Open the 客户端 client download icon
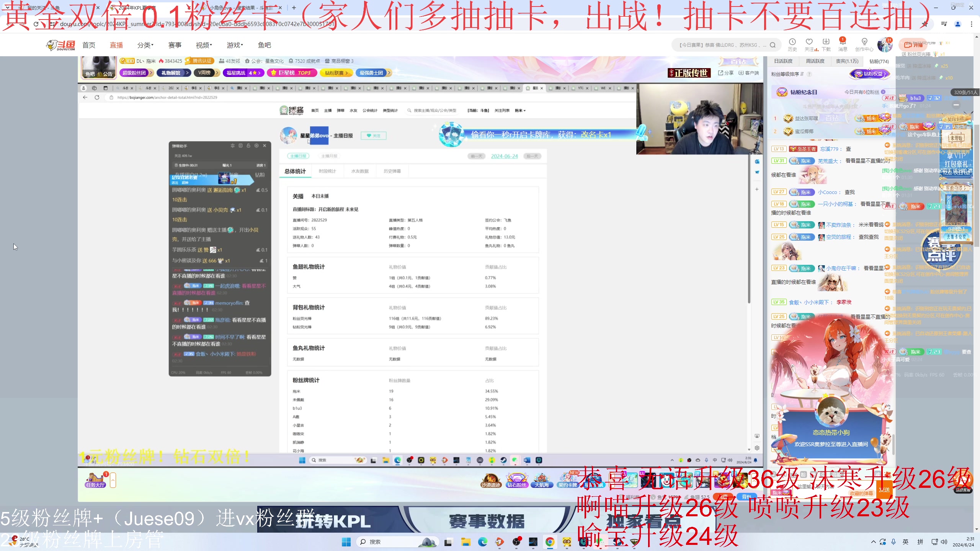 coord(748,73)
